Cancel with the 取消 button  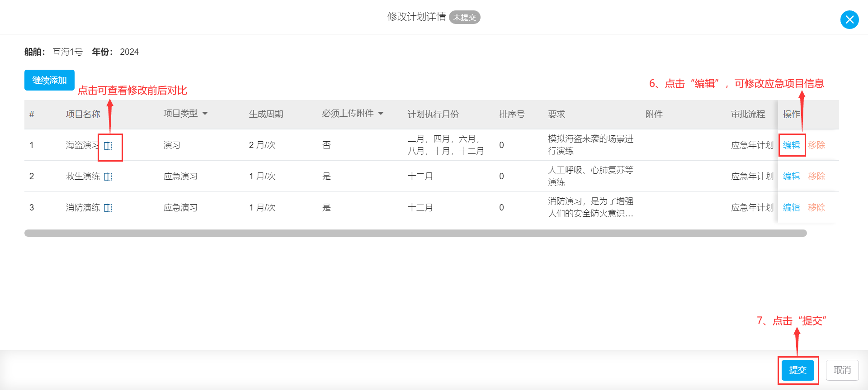(842, 370)
